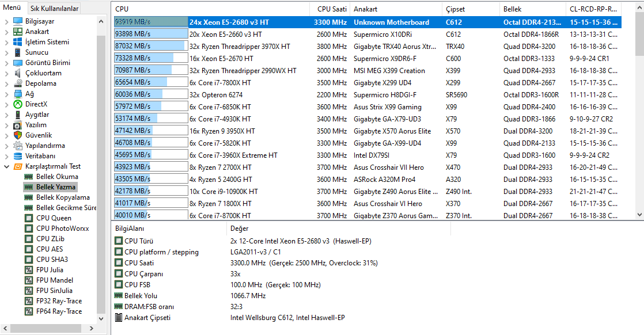Select the 16x Ryzen 9 3950X HT row

click(367, 131)
